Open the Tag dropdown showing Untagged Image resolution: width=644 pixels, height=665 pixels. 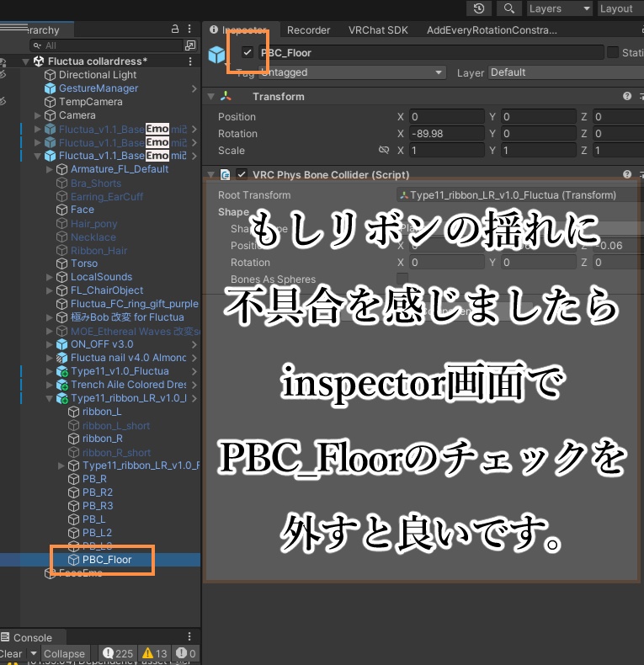click(352, 72)
